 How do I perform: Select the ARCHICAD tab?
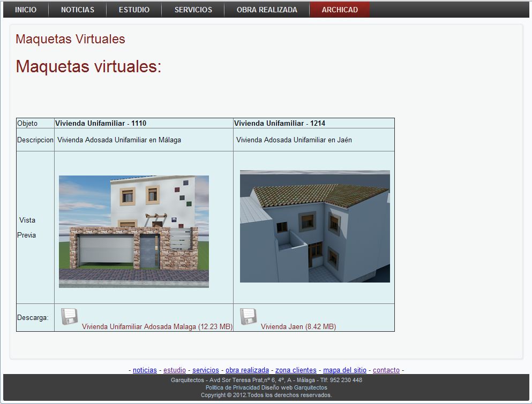pyautogui.click(x=340, y=10)
